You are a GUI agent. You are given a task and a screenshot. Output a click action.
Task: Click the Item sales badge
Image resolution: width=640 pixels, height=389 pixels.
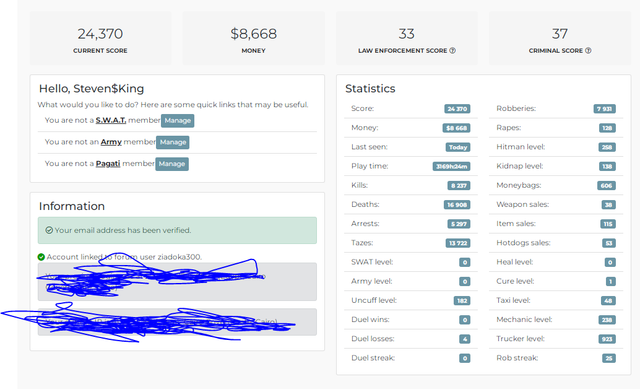click(608, 224)
